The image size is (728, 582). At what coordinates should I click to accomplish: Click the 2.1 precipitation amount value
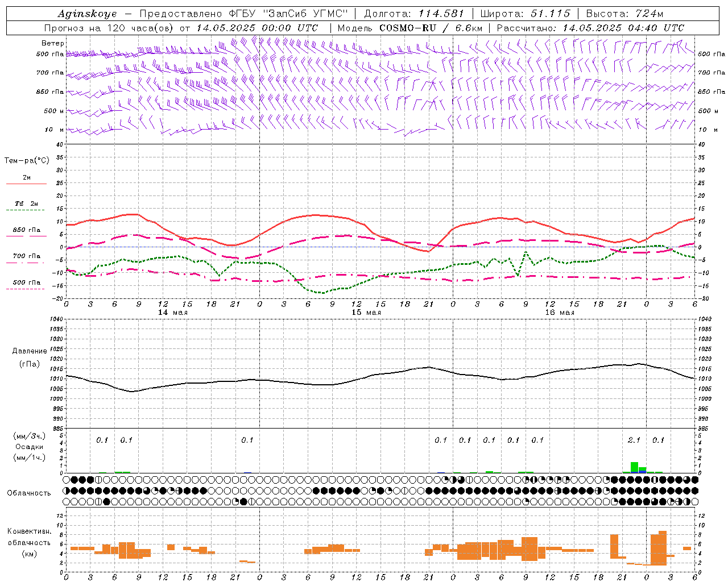[634, 440]
